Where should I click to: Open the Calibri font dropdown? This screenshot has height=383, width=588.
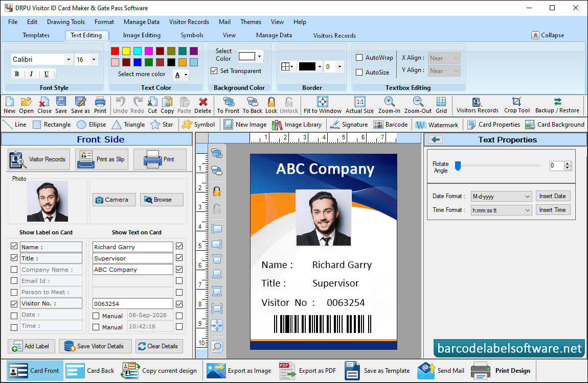[x=68, y=59]
